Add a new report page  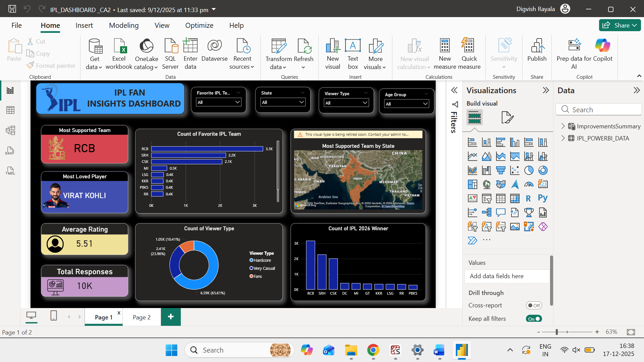[171, 317]
